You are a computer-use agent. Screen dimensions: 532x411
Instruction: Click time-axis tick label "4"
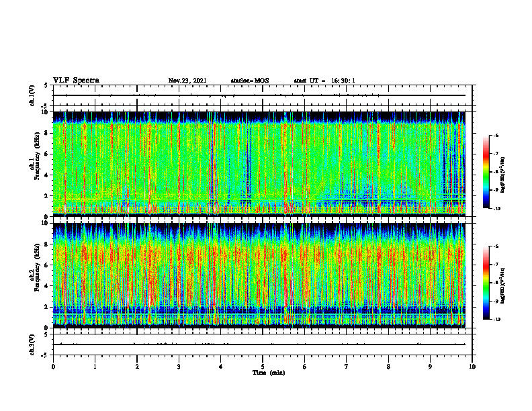tap(221, 367)
